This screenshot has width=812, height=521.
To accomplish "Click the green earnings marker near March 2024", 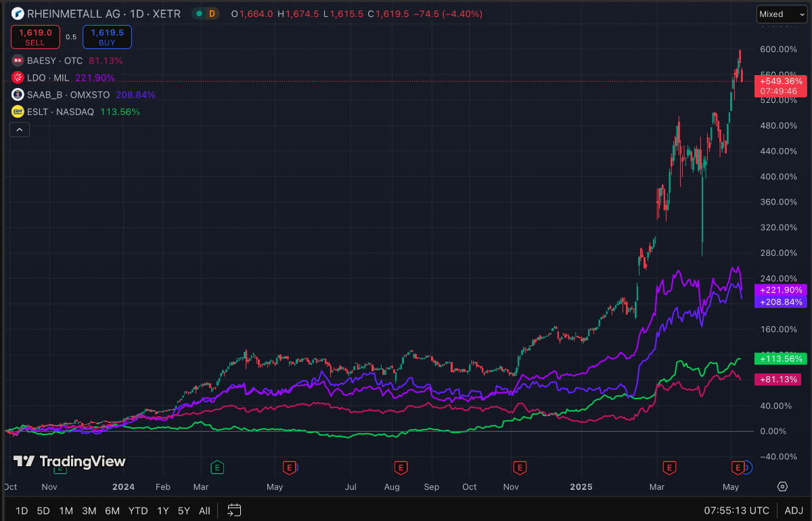I will (217, 466).
